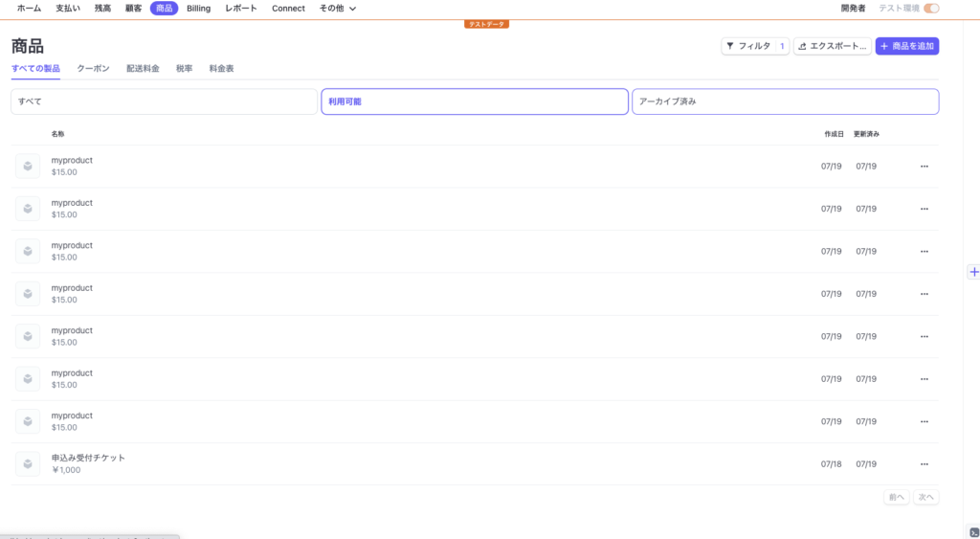Click the filter funnel icon
This screenshot has height=539, width=980.
[x=730, y=46]
